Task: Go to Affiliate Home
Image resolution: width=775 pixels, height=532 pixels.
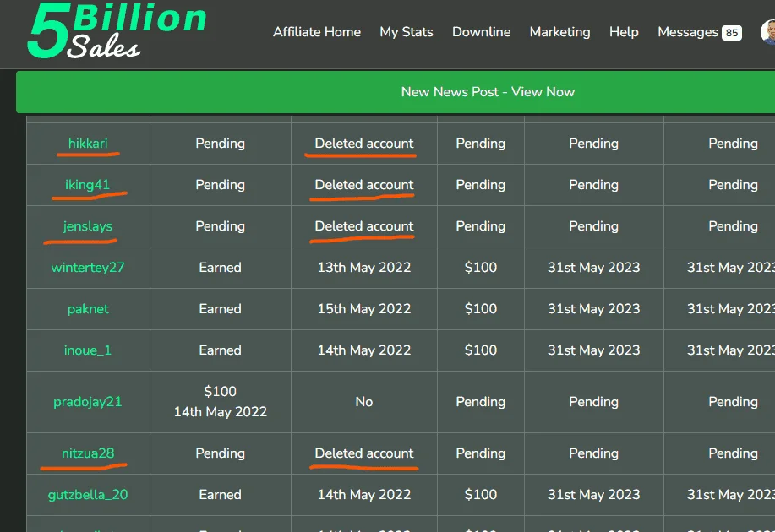Action: coord(317,32)
